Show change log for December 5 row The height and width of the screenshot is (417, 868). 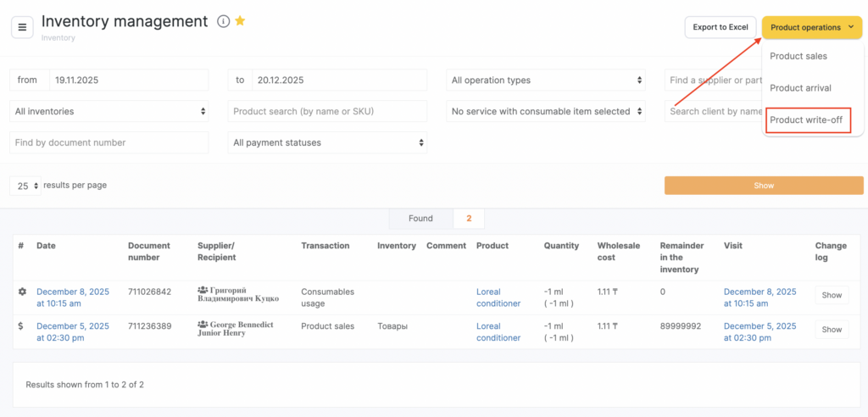[x=831, y=330]
